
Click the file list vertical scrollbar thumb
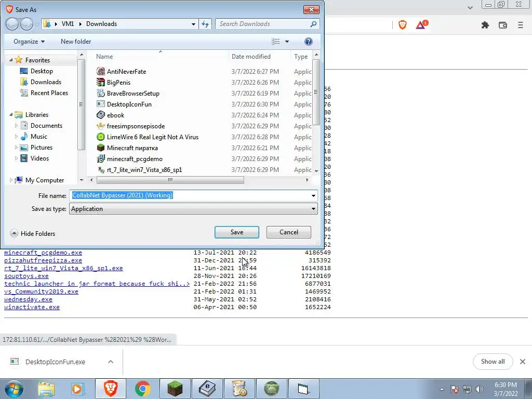tap(316, 92)
